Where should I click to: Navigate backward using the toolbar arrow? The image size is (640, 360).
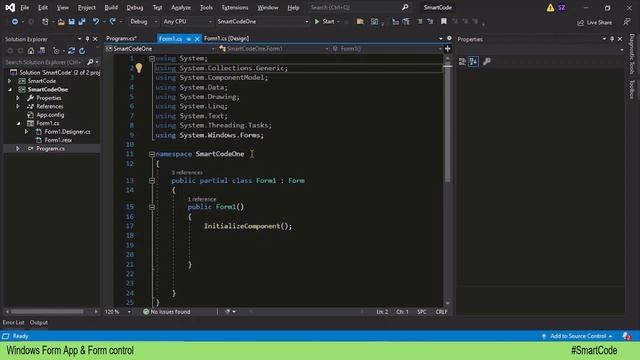(x=14, y=22)
